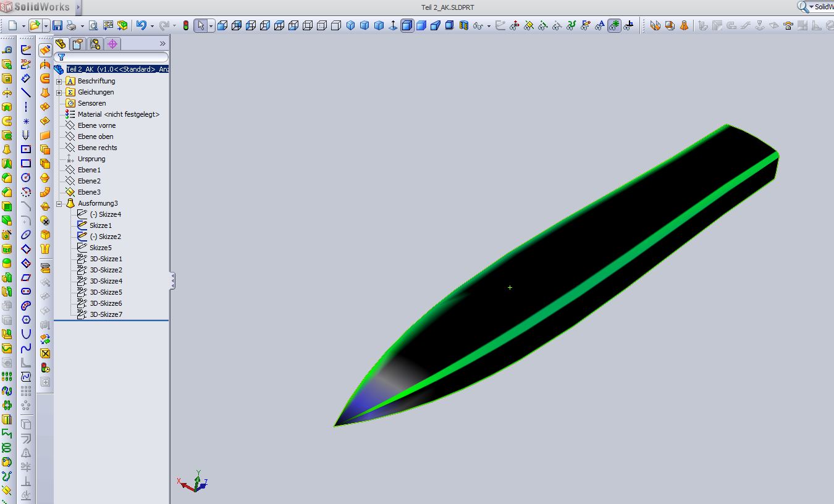Save the part with the floppy disk icon
Image resolution: width=834 pixels, height=504 pixels.
(x=57, y=25)
